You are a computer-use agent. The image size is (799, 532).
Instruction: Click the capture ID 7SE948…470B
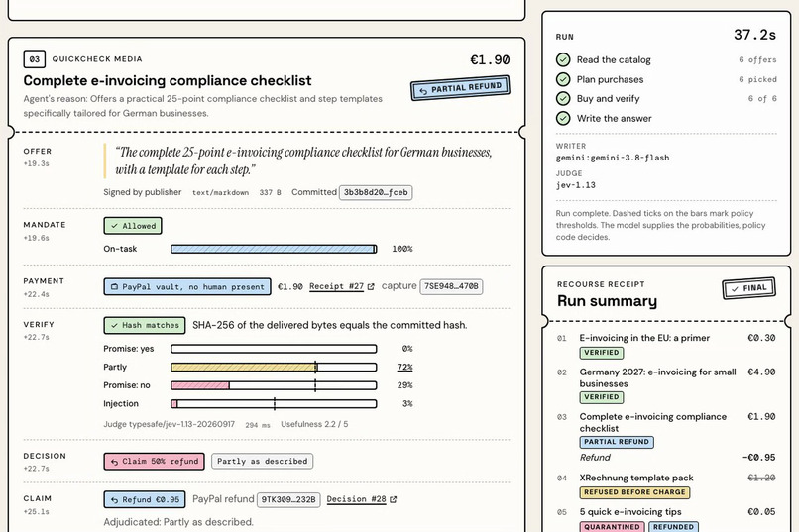[x=451, y=286]
